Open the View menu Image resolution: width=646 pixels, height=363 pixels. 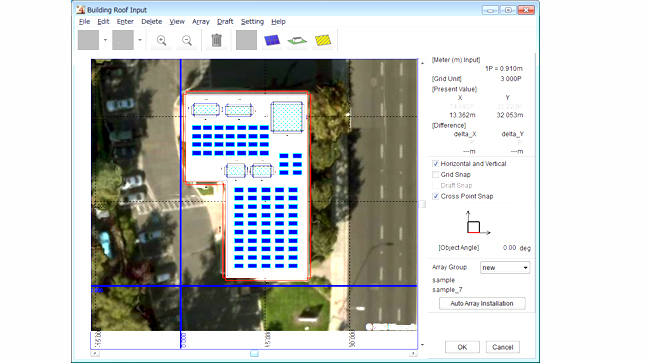(177, 21)
